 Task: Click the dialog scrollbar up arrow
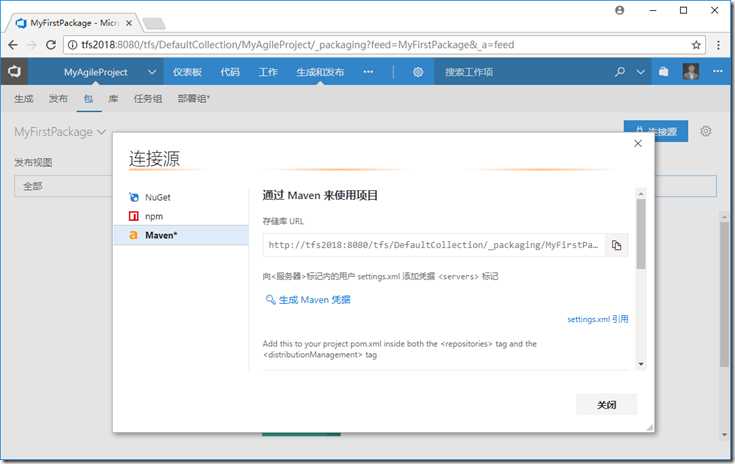tap(641, 194)
